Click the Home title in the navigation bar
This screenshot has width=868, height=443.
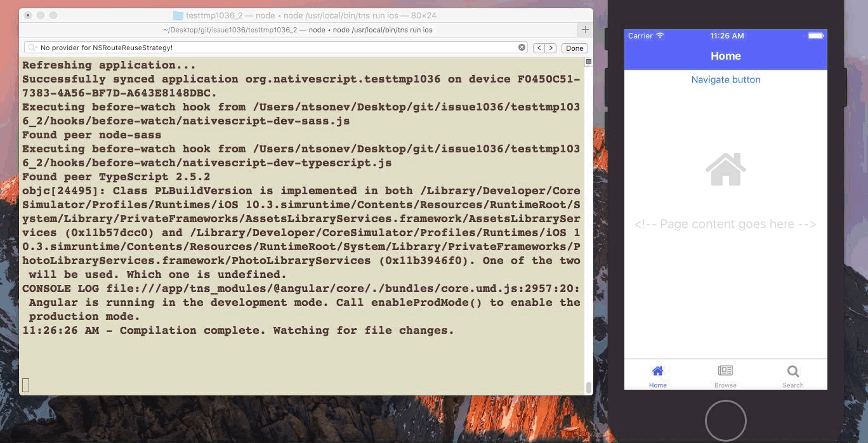(725, 56)
